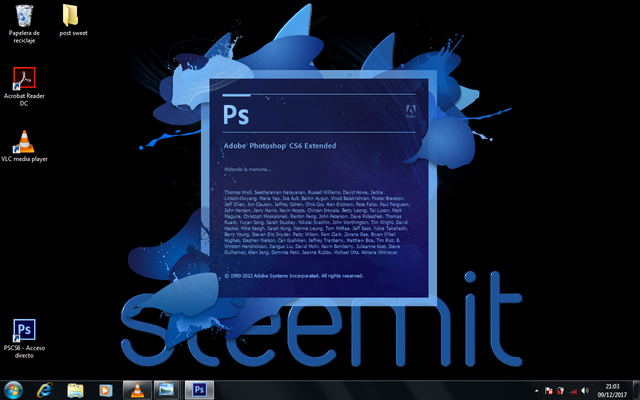The height and width of the screenshot is (400, 640).
Task: Open Action Center flag in tray
Action: click(549, 391)
